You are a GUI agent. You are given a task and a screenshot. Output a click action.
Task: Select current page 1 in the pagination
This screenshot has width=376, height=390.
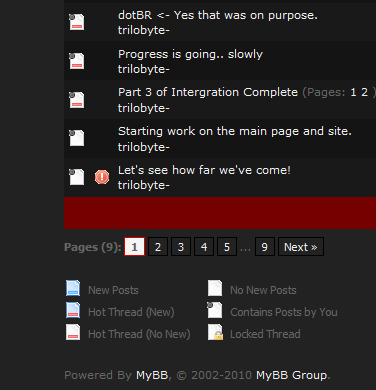[x=134, y=247]
